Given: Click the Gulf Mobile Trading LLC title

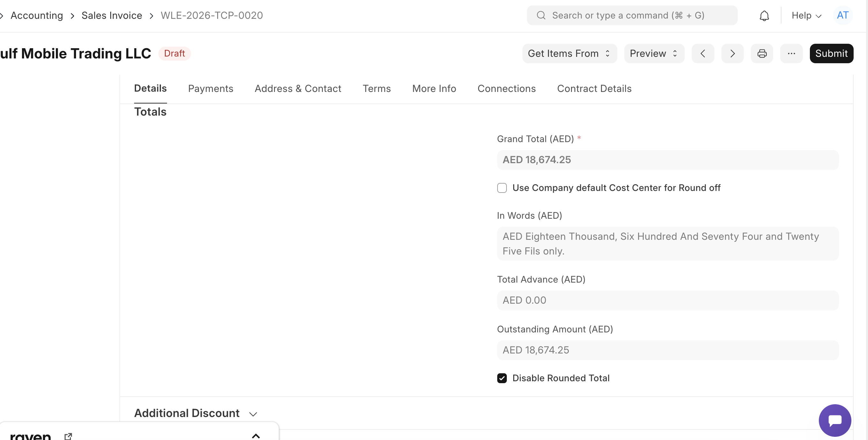Looking at the screenshot, I should coord(75,54).
